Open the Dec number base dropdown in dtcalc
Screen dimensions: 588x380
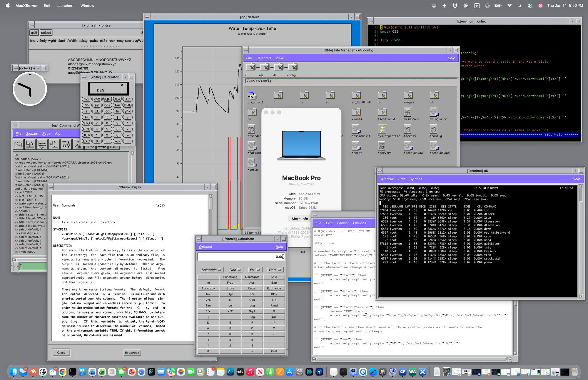tap(235, 270)
